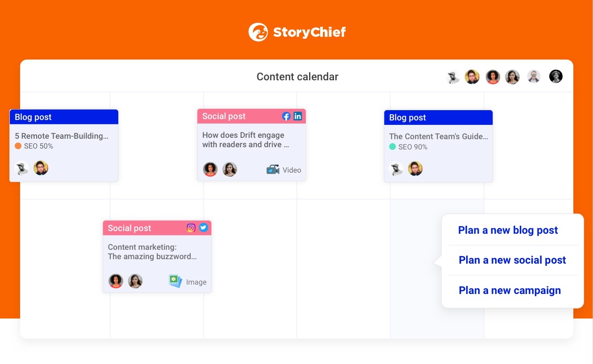Click the LinkedIn icon on the Drift social post
This screenshot has width=593, height=364.
click(298, 116)
